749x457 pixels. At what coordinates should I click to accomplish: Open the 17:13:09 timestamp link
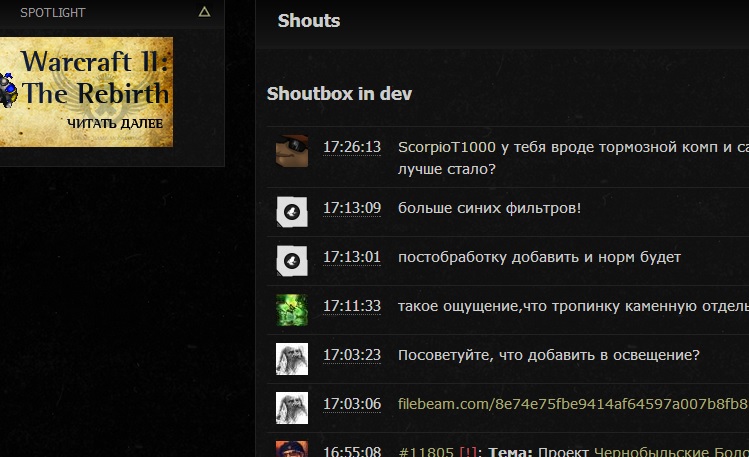pyautogui.click(x=352, y=208)
